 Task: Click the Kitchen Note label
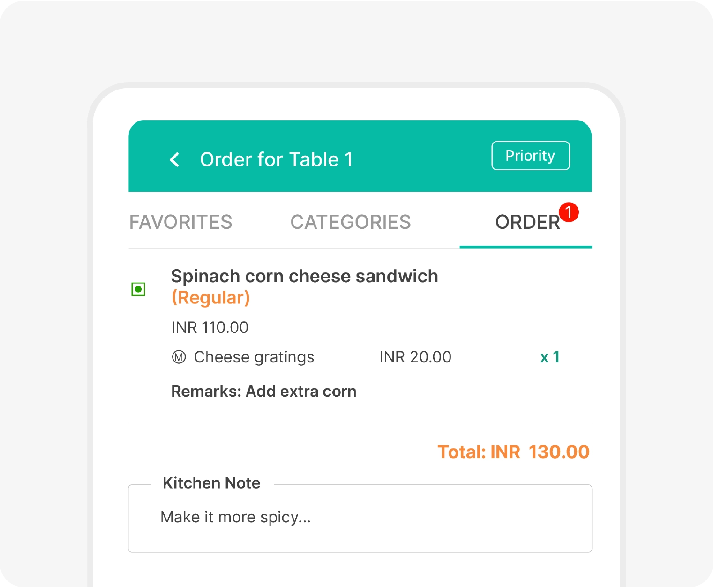pos(211,483)
